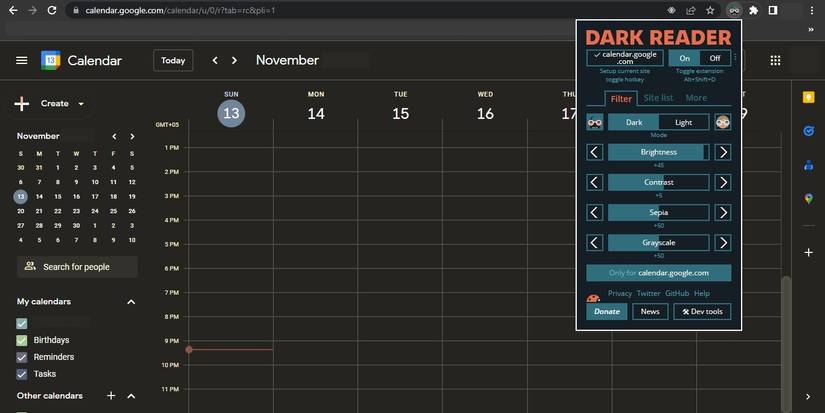Open Chrome side panel icon
Viewport: 825px width, 413px height.
[773, 11]
